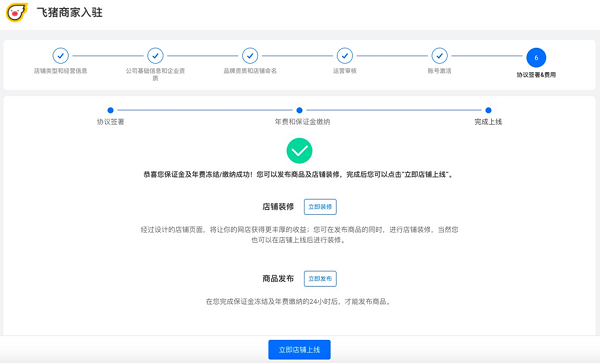This screenshot has width=600, height=363.
Task: Click the 恭喜您保证金及年费冻结 success message
Action: pos(299,174)
